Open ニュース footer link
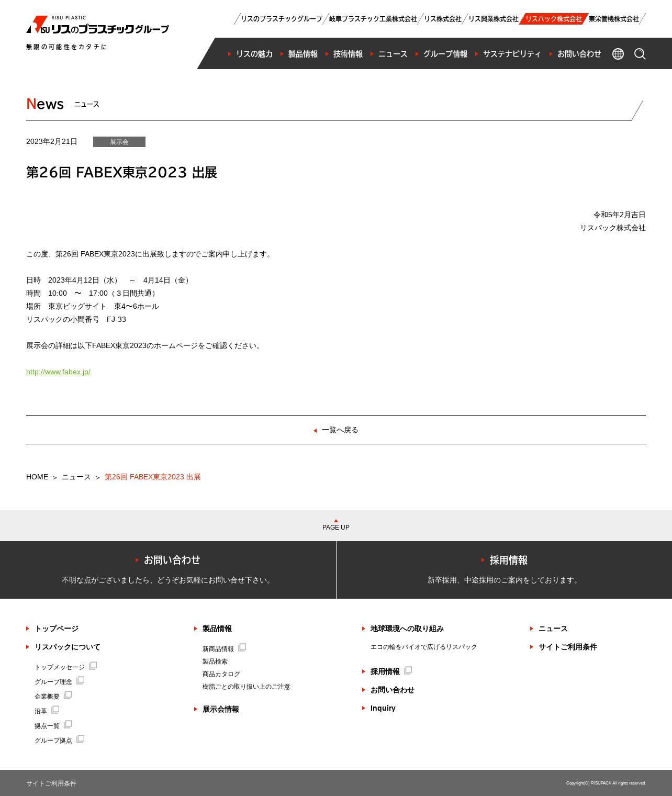The image size is (672, 796). [553, 629]
